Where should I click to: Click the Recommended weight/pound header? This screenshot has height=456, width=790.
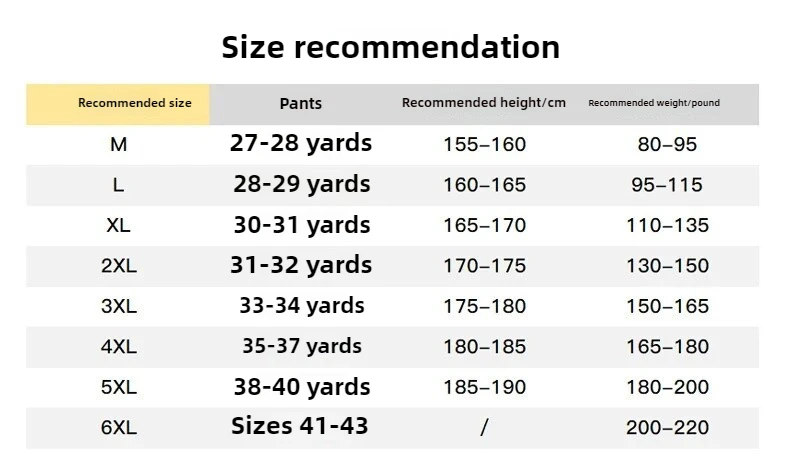[x=654, y=103]
